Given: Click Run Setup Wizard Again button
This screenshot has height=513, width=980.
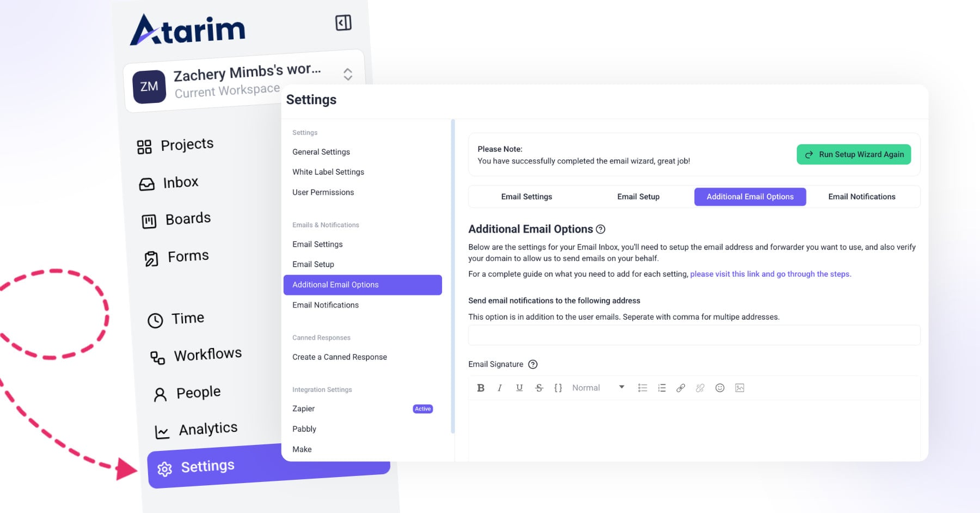Looking at the screenshot, I should click(x=853, y=155).
